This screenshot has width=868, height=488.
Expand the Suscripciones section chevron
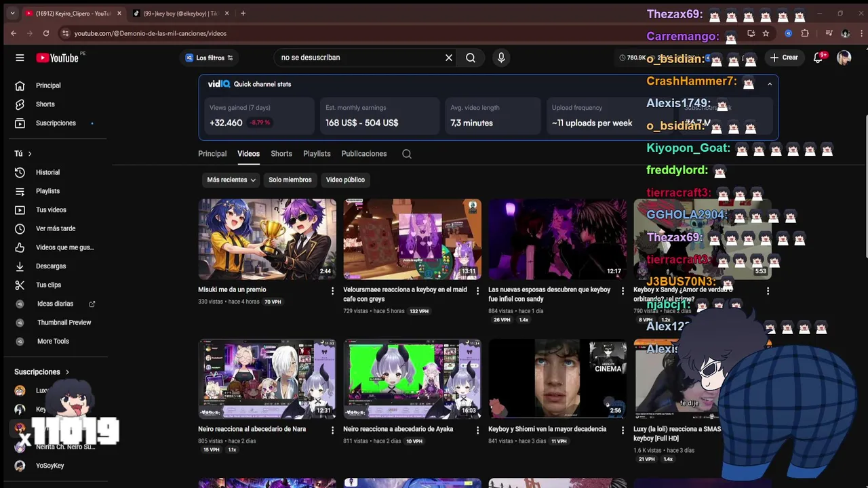click(67, 372)
